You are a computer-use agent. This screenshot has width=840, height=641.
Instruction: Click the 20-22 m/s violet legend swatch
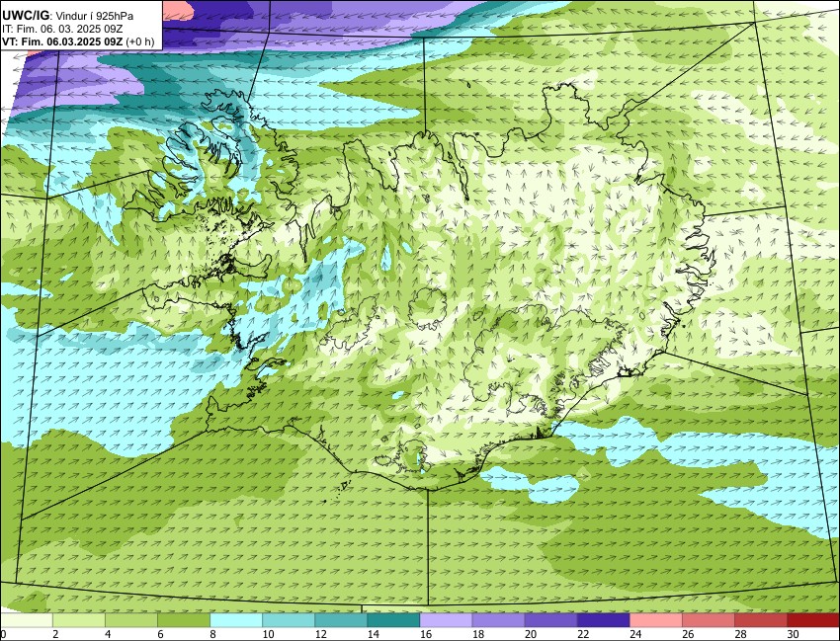pyautogui.click(x=551, y=620)
